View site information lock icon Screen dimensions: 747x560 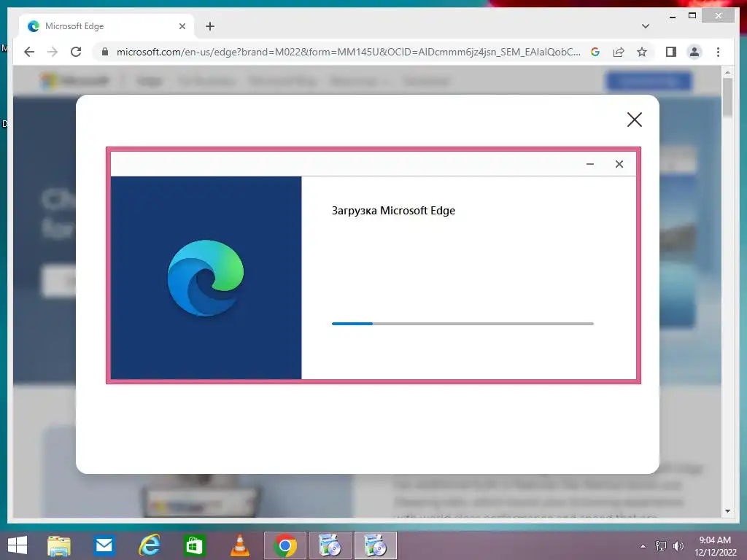105,52
